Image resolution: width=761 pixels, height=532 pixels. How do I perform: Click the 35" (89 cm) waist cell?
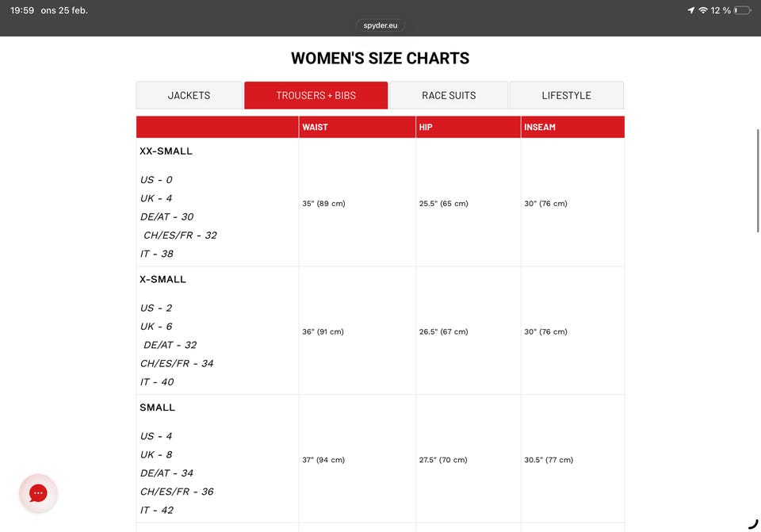click(x=323, y=204)
